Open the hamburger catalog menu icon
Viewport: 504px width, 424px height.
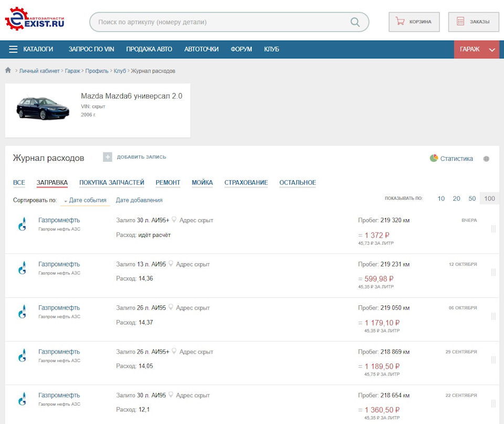(13, 49)
